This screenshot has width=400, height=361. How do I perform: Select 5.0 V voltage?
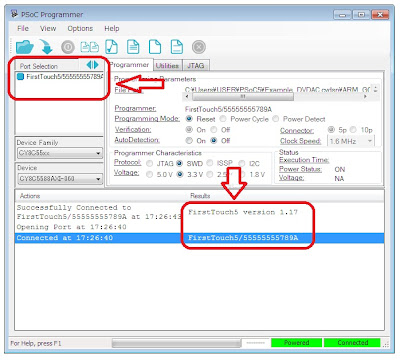pos(150,174)
